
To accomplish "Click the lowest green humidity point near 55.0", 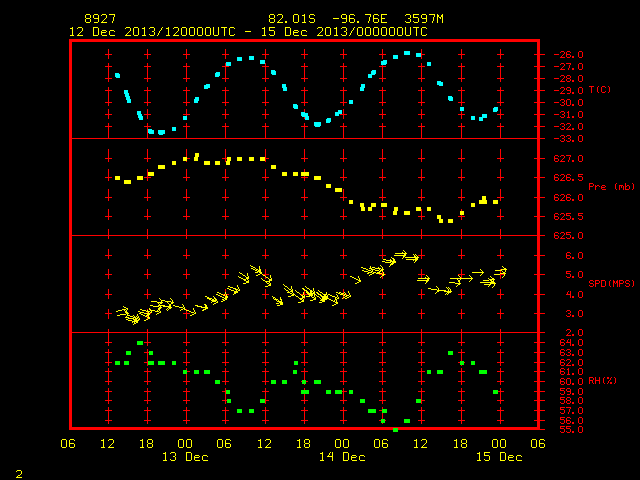I will point(395,430).
